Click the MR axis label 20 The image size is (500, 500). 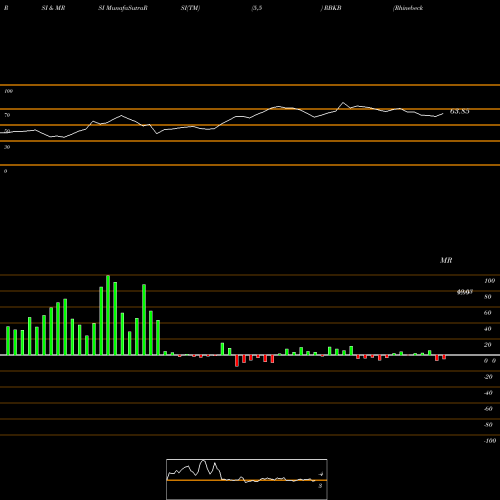tap(488, 345)
